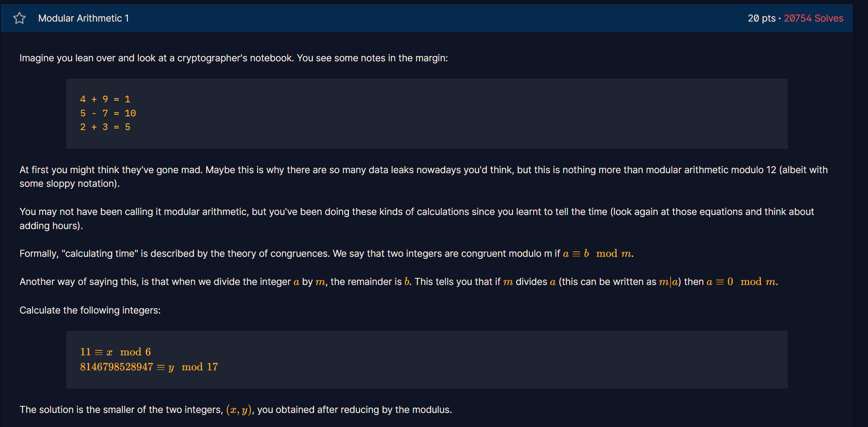868x427 pixels.
Task: Click the line 2 + 3 = 5
Action: 105,127
